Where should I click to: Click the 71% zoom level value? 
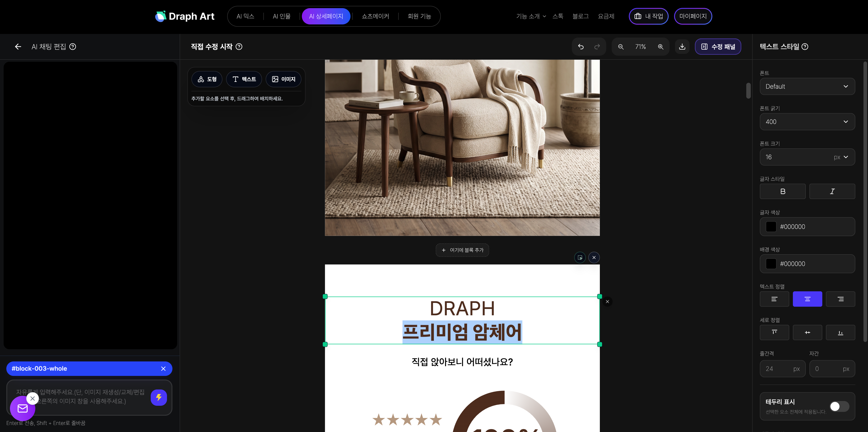(x=641, y=47)
